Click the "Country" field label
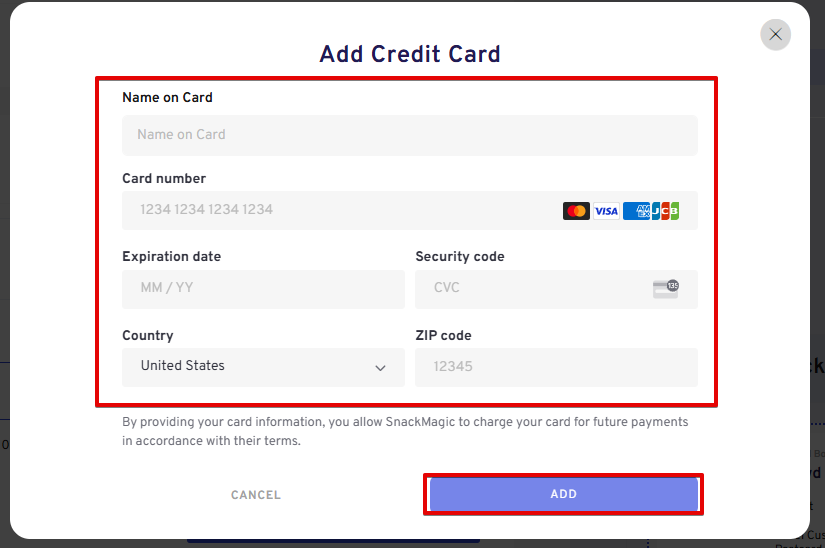 [x=147, y=335]
